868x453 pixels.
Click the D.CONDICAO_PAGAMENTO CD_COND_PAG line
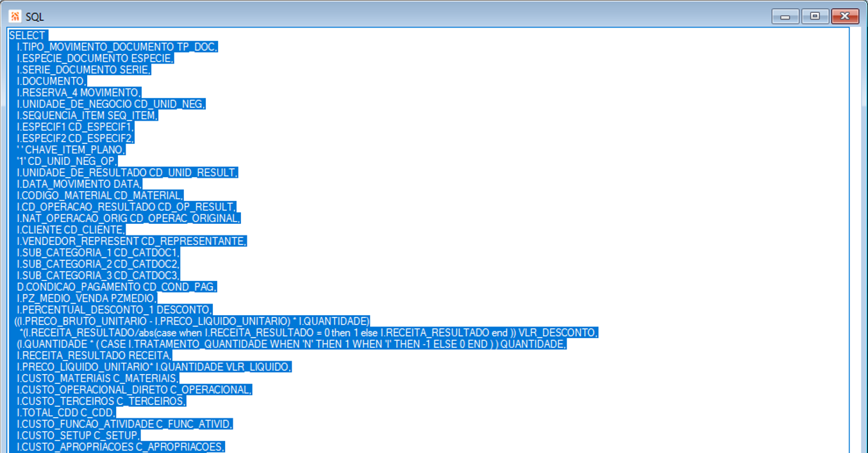[x=117, y=287]
